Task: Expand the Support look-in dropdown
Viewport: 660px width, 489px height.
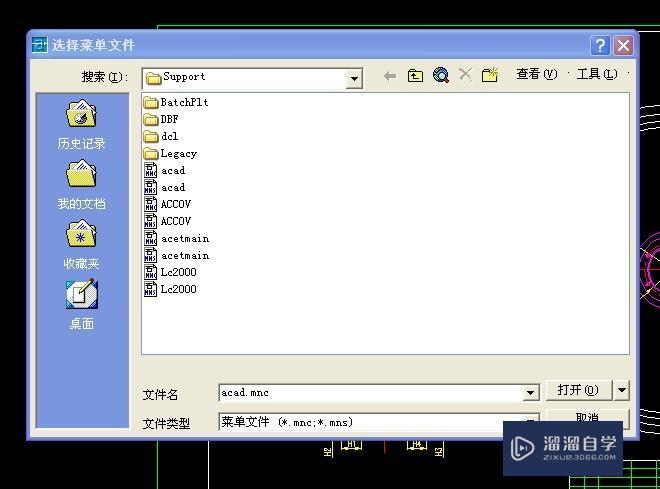Action: pos(354,79)
